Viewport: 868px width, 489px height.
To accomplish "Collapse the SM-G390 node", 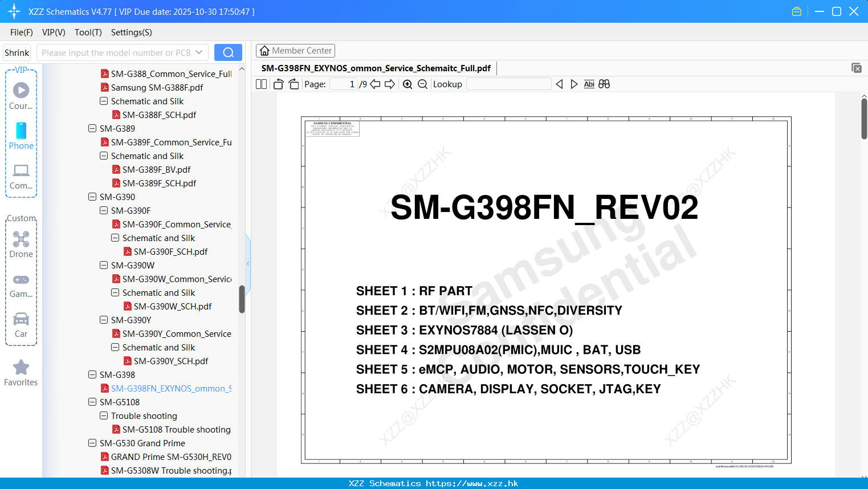I will point(92,197).
